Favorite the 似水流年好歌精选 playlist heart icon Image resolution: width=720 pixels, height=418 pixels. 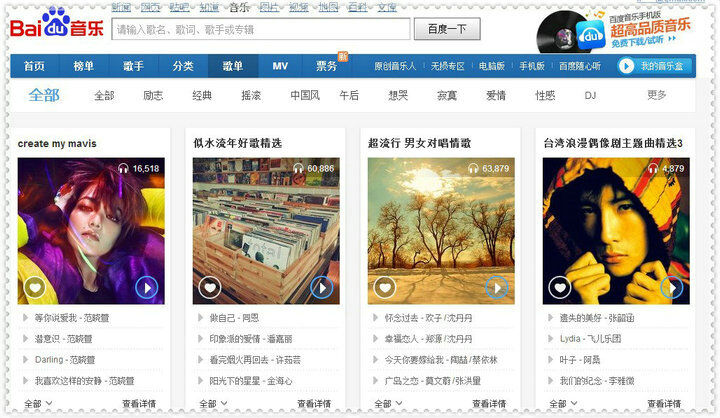click(x=210, y=288)
